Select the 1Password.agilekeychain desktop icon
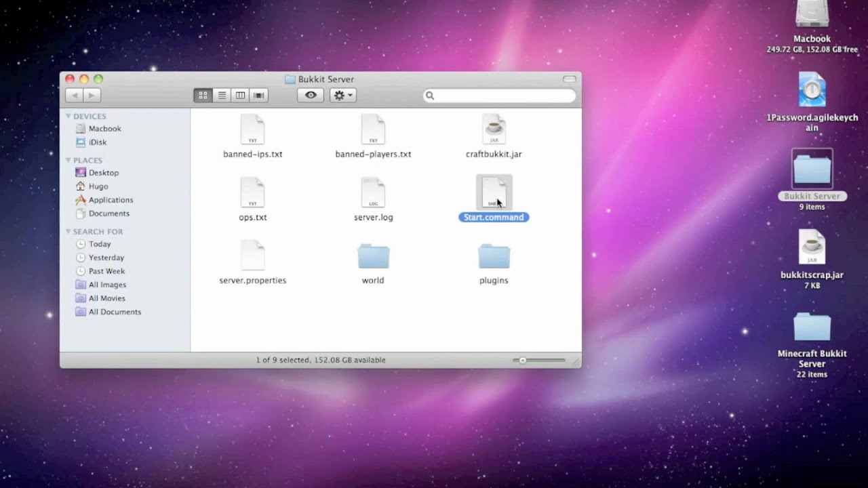868x488 pixels. pyautogui.click(x=812, y=90)
